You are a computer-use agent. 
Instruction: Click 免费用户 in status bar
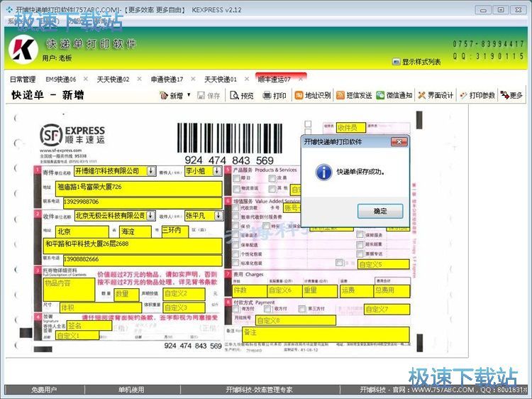coord(44,390)
